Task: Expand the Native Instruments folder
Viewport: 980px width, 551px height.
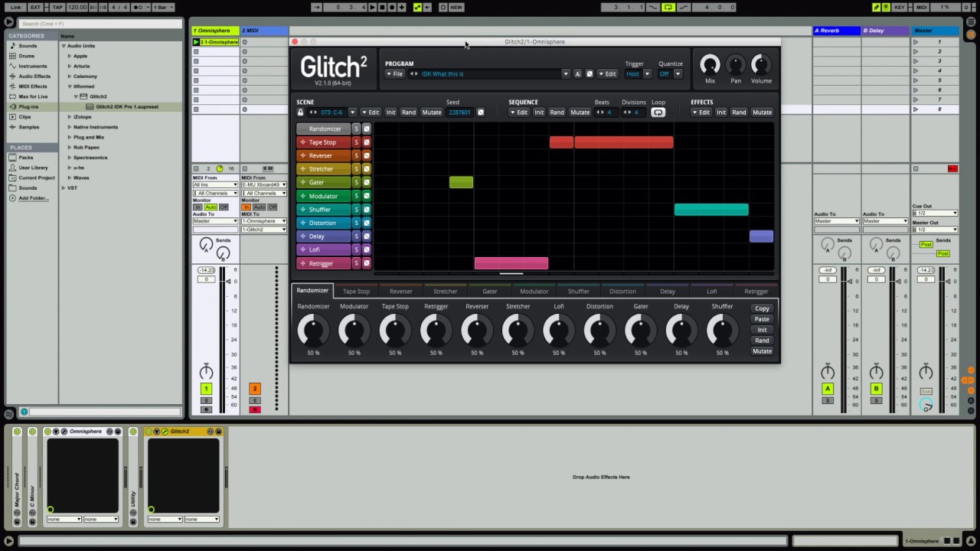Action: pyautogui.click(x=70, y=127)
